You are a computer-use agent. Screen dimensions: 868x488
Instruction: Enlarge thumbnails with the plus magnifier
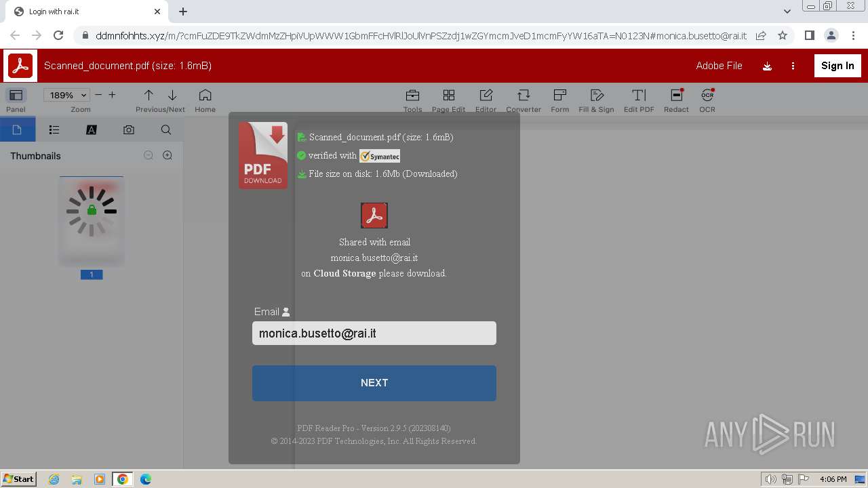[x=167, y=155]
